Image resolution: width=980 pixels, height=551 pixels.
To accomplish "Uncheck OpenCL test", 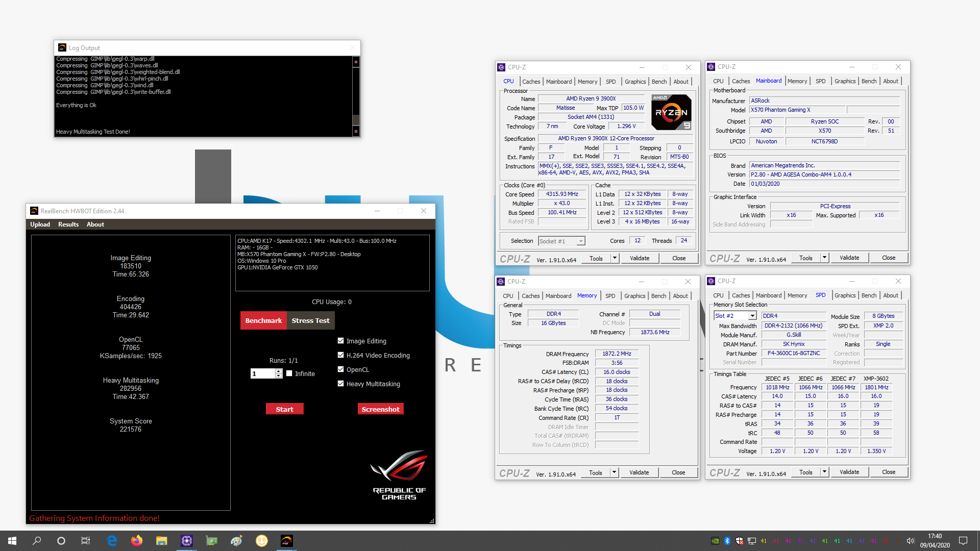I will (x=340, y=369).
